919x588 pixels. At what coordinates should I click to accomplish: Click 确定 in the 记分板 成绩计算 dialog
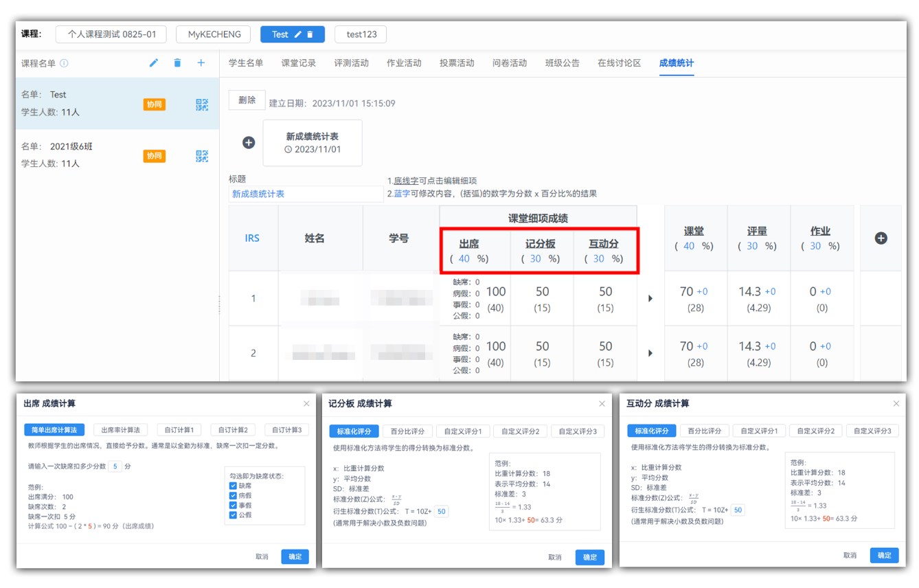click(589, 557)
